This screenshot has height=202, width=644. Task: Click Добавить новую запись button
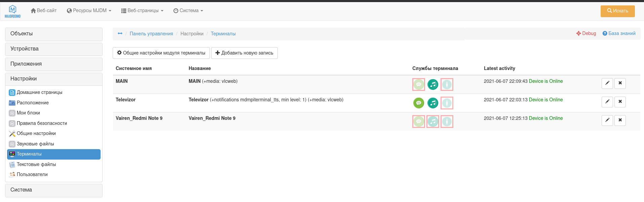point(244,53)
